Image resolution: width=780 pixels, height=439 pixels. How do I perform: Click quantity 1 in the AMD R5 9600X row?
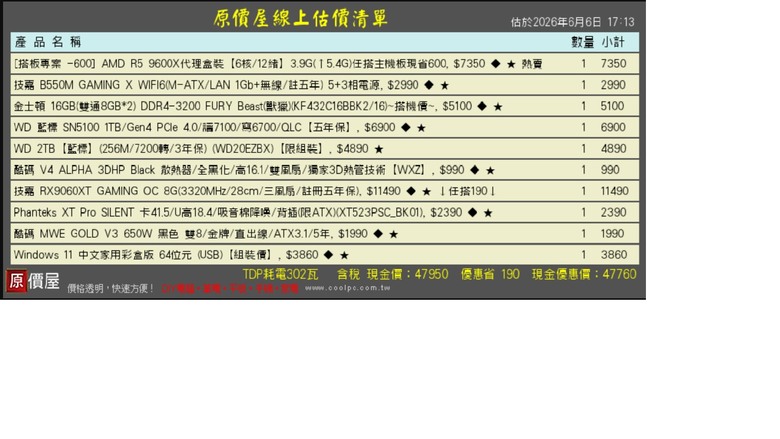(x=584, y=64)
